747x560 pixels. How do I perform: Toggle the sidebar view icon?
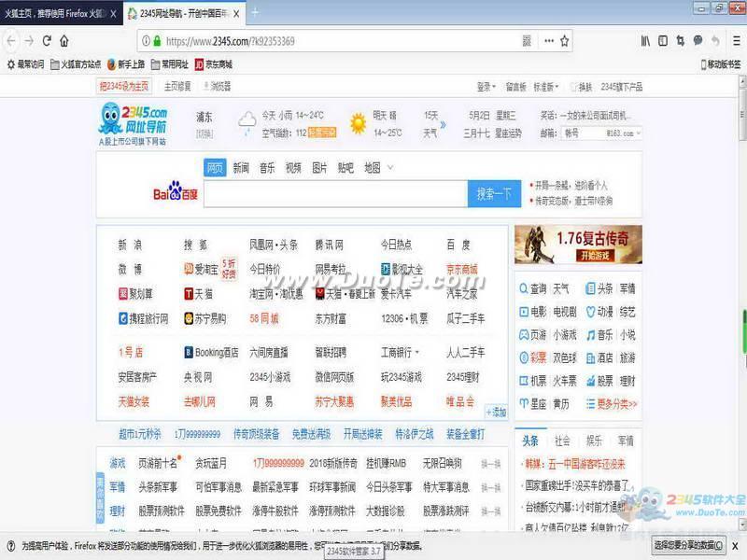[x=663, y=41]
